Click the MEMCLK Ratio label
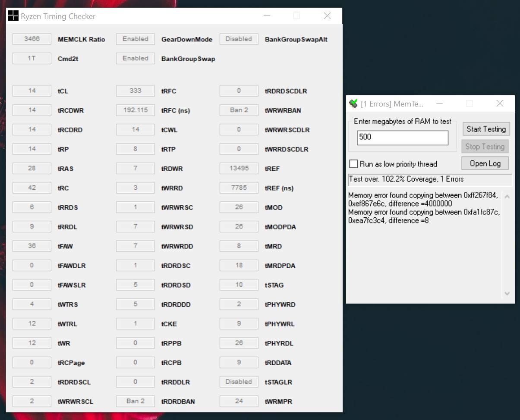 82,39
